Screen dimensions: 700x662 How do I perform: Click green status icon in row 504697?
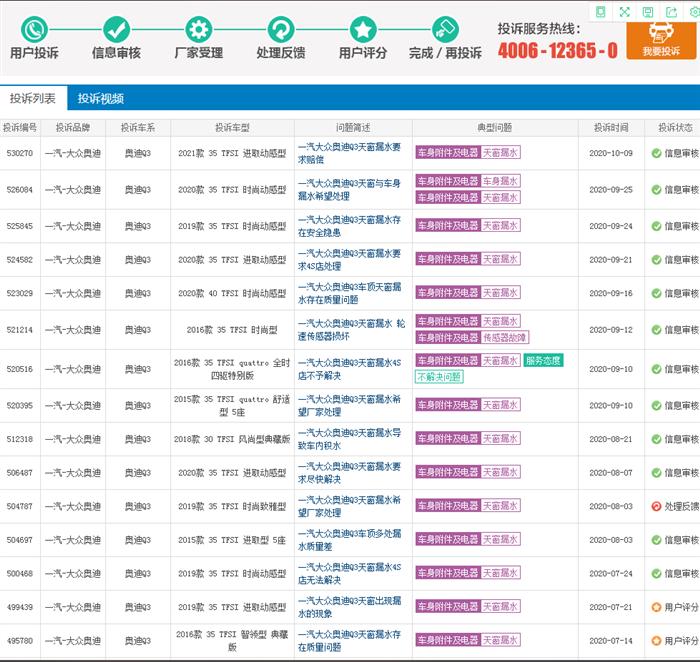(x=656, y=540)
